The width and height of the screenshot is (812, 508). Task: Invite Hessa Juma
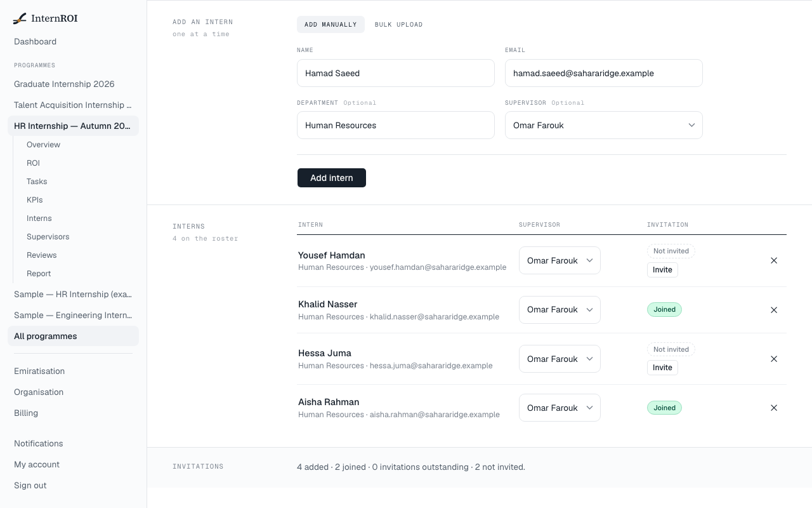click(662, 368)
